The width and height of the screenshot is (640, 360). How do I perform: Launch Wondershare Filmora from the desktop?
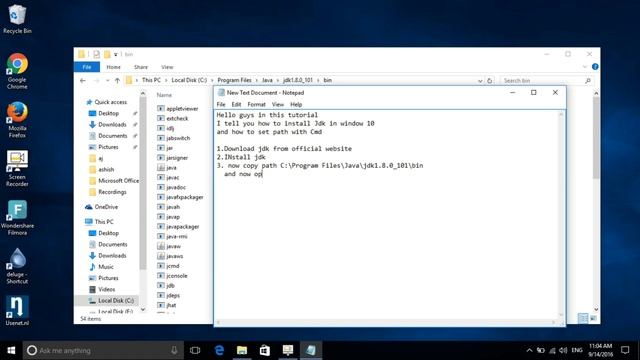pyautogui.click(x=17, y=218)
